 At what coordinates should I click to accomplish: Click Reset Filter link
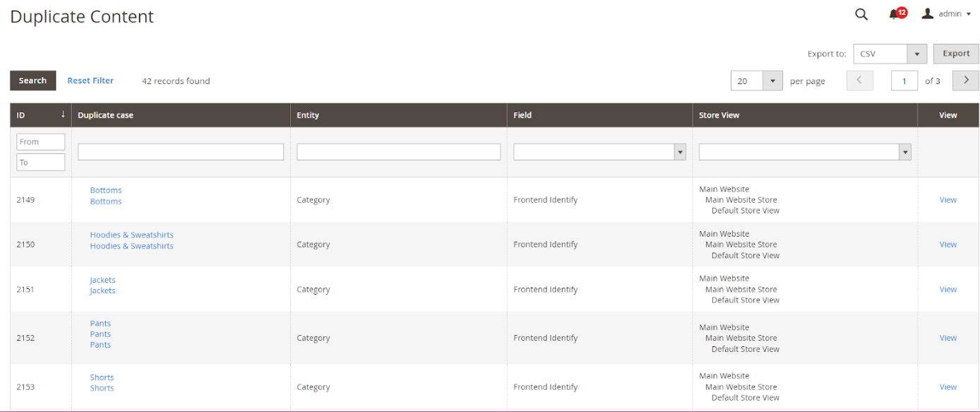[x=90, y=81]
